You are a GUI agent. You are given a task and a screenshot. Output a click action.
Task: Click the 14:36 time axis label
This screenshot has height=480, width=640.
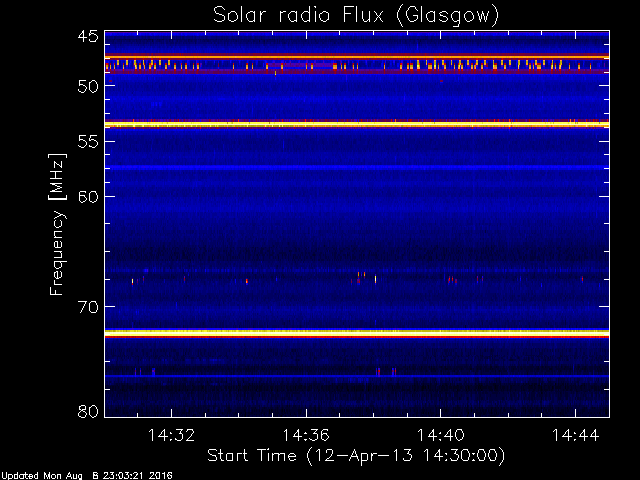click(306, 435)
